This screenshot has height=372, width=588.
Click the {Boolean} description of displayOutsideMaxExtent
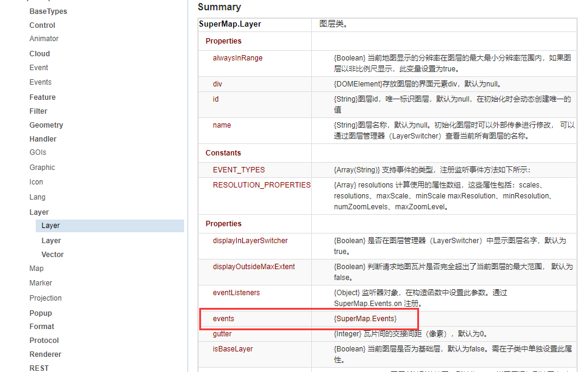[454, 272]
